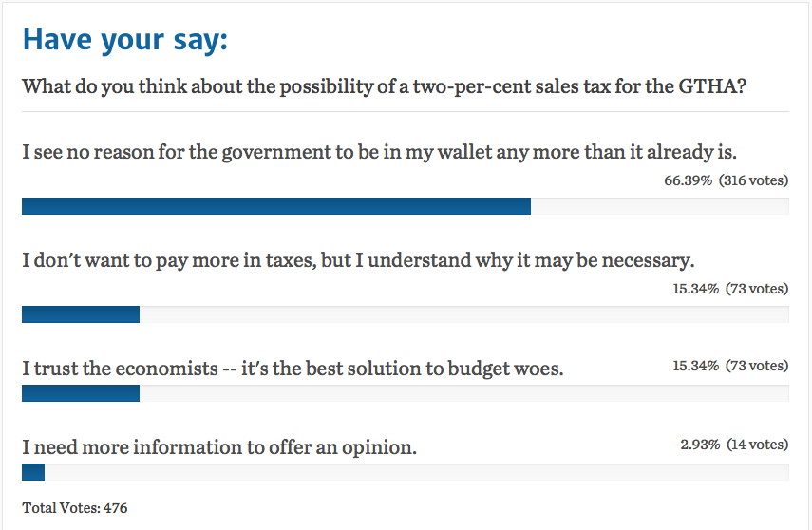Choose the "I need more information" answer
Screen dimensions: 812x530
point(219,445)
